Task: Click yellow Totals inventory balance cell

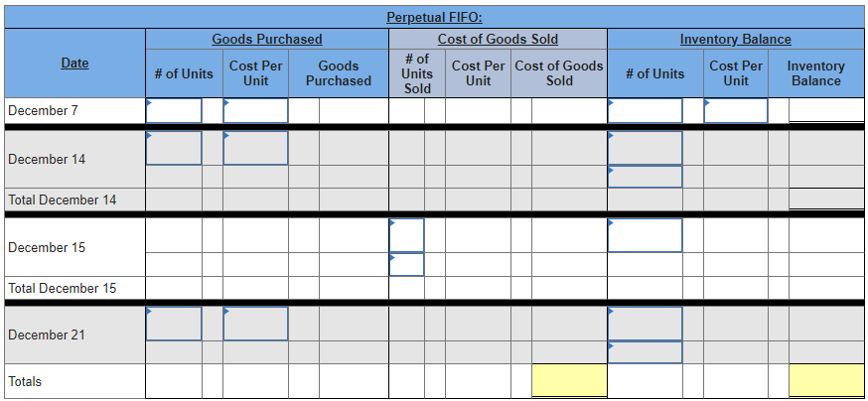Action: pyautogui.click(x=826, y=381)
